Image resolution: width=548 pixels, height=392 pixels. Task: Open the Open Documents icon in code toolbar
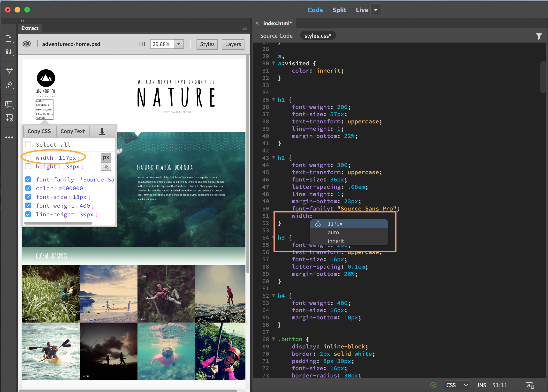[x=9, y=38]
